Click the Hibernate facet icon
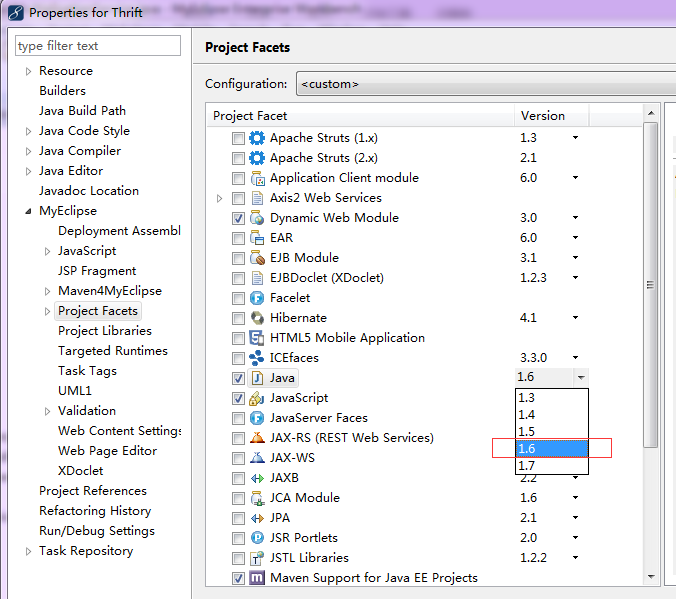The image size is (676, 599). [257, 318]
